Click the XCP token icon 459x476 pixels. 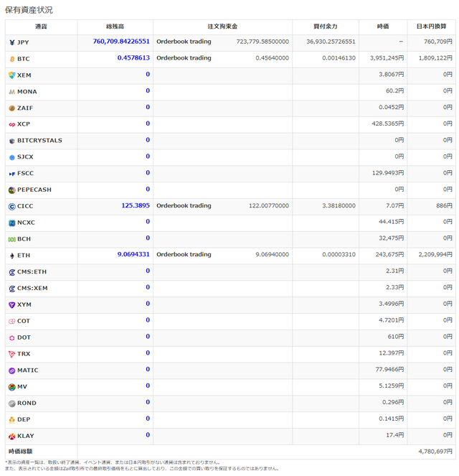point(11,124)
